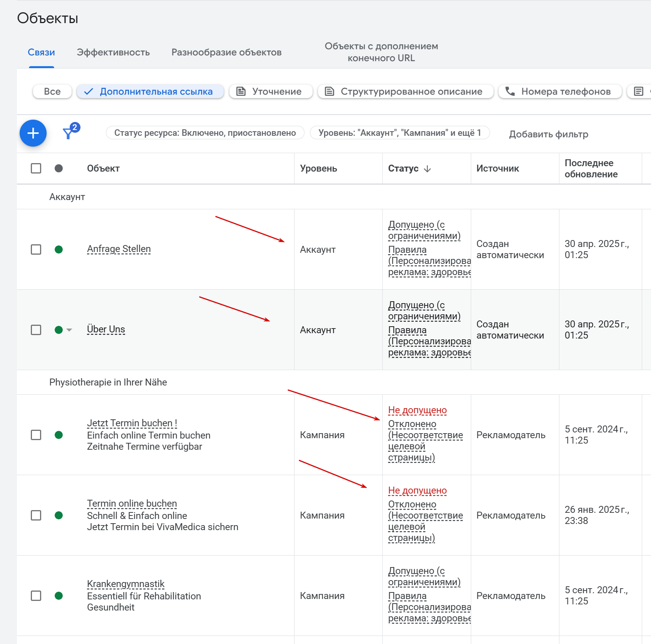Open the Уровень filter chip

click(x=400, y=133)
